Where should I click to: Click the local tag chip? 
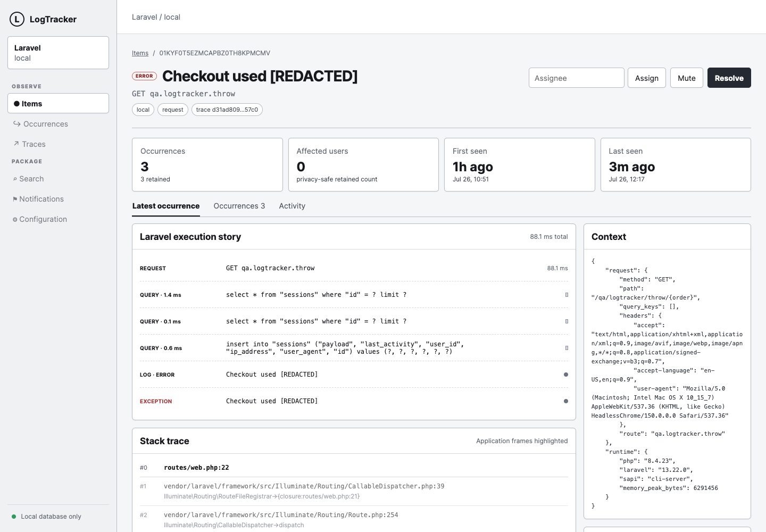pos(143,110)
